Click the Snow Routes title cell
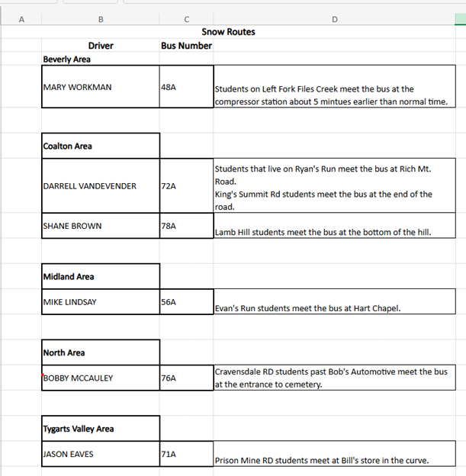This screenshot has width=466, height=476. tap(228, 32)
